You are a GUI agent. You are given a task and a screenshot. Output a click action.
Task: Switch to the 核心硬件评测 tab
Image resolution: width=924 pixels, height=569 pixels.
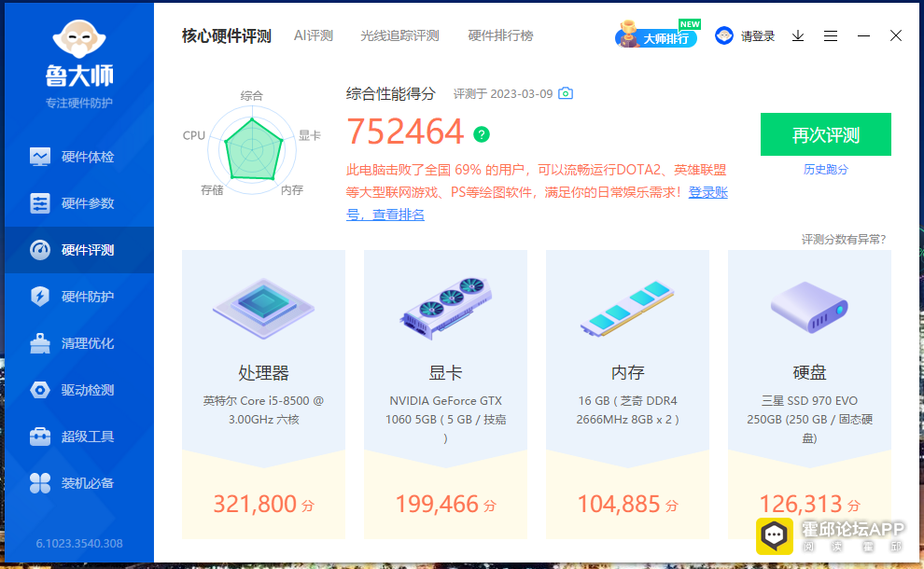click(226, 36)
